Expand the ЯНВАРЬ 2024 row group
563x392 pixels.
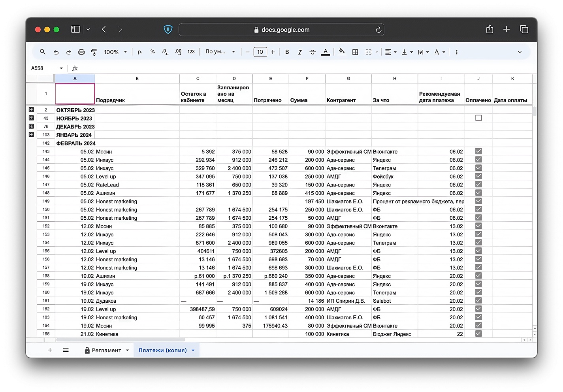[x=31, y=135]
